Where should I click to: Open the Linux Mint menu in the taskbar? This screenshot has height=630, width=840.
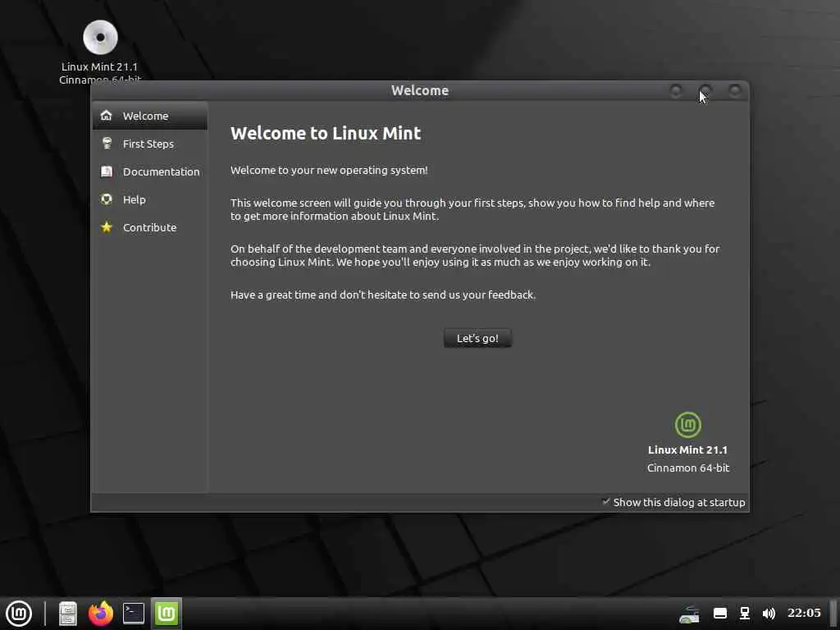click(x=19, y=614)
